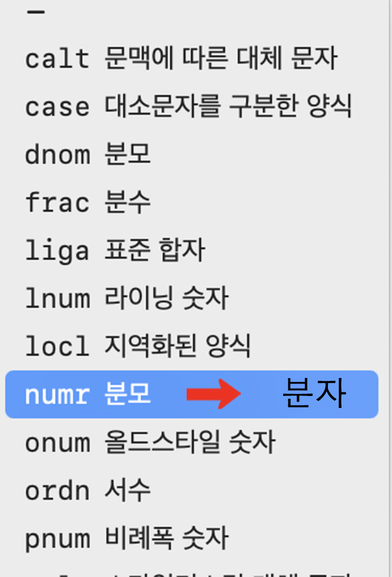The image size is (392, 577).
Task: Choose the lnum 라이닝 숫자 item
Action: (192, 298)
